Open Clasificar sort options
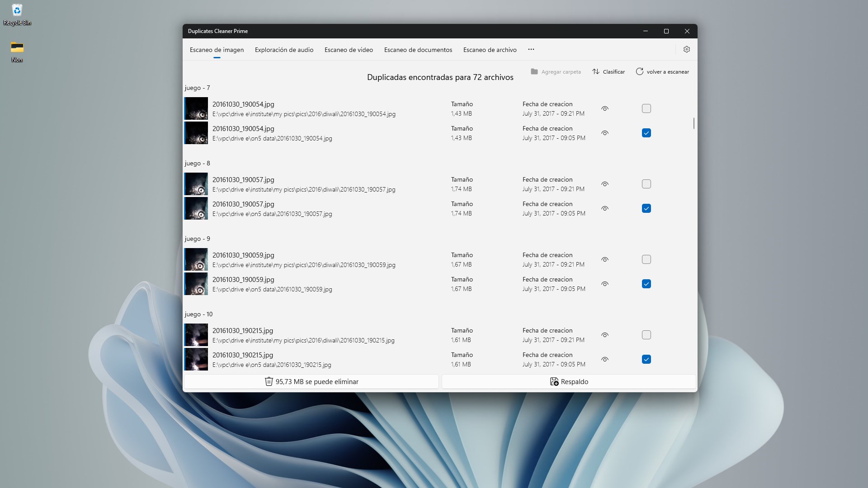The image size is (868, 488). [609, 72]
